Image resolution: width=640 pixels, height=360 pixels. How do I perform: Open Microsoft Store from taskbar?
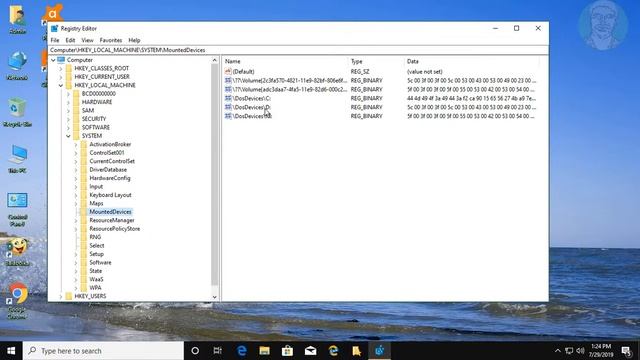(x=287, y=351)
